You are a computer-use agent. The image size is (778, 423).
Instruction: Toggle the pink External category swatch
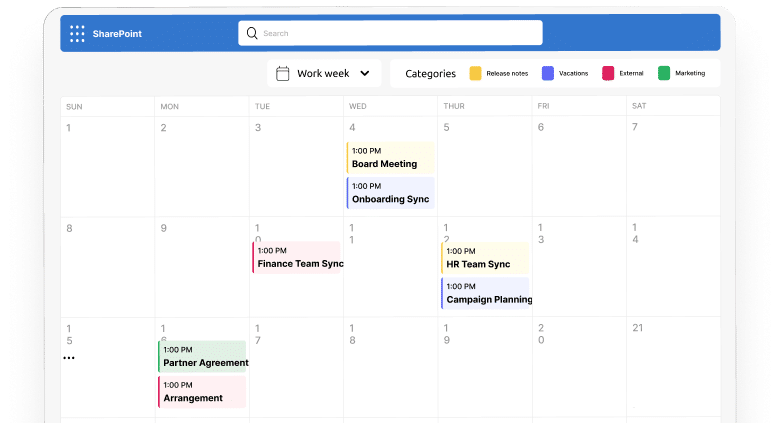608,73
